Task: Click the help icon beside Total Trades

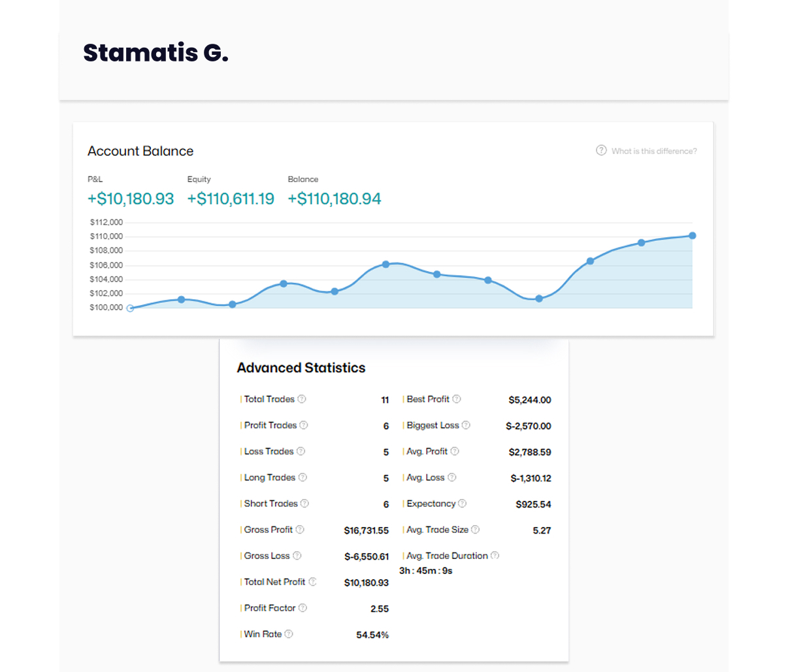Action: tap(302, 399)
